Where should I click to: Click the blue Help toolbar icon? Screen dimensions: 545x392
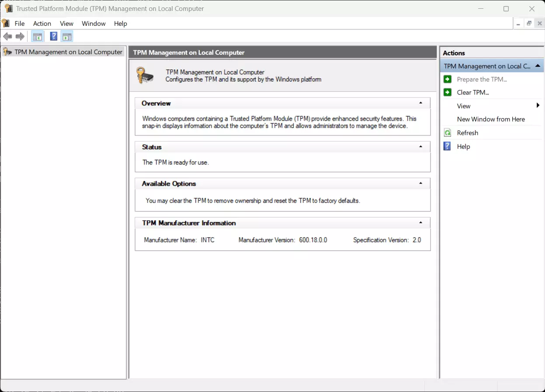tap(54, 37)
